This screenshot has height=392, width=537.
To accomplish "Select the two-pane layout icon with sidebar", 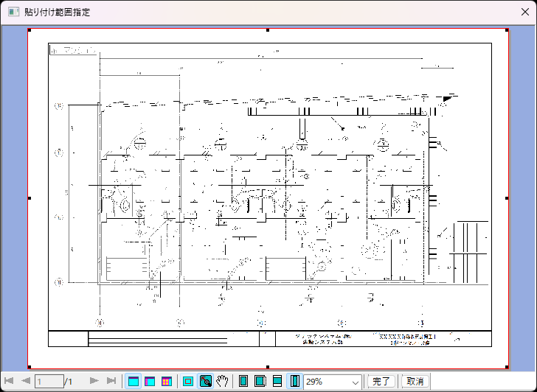I will pos(150,381).
